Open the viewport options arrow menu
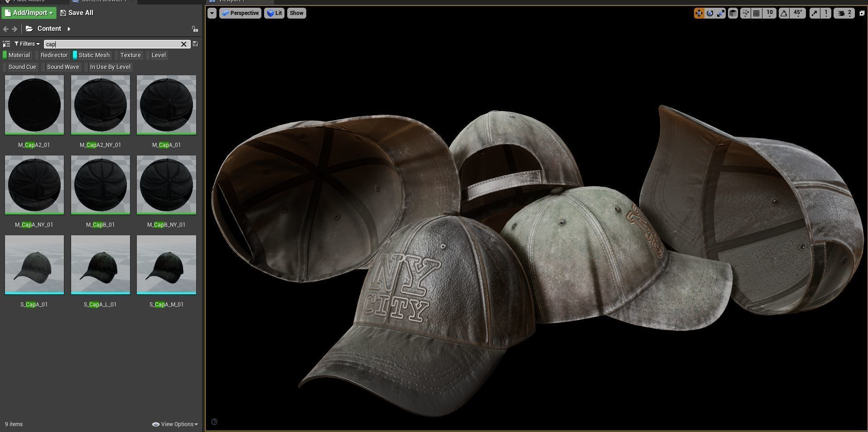 212,13
